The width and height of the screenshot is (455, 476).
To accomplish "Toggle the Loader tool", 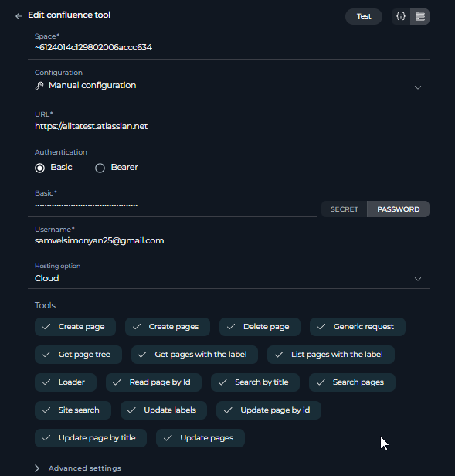I will (x=66, y=382).
